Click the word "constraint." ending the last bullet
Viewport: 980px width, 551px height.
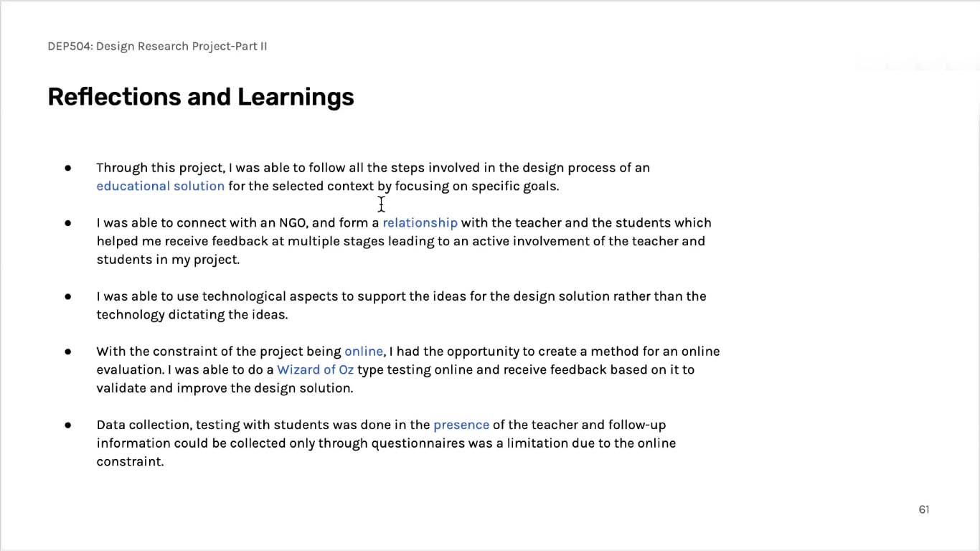pos(130,462)
